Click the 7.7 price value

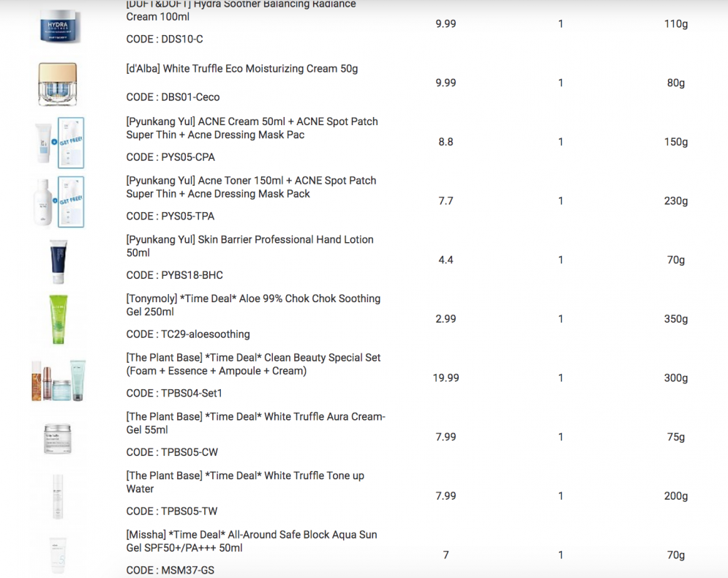coord(446,200)
